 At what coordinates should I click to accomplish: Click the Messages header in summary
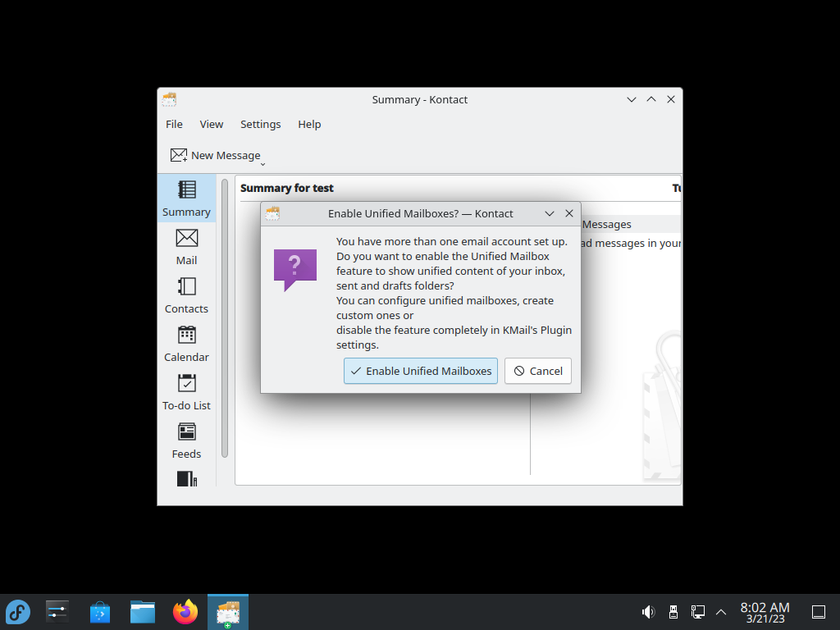click(x=606, y=225)
